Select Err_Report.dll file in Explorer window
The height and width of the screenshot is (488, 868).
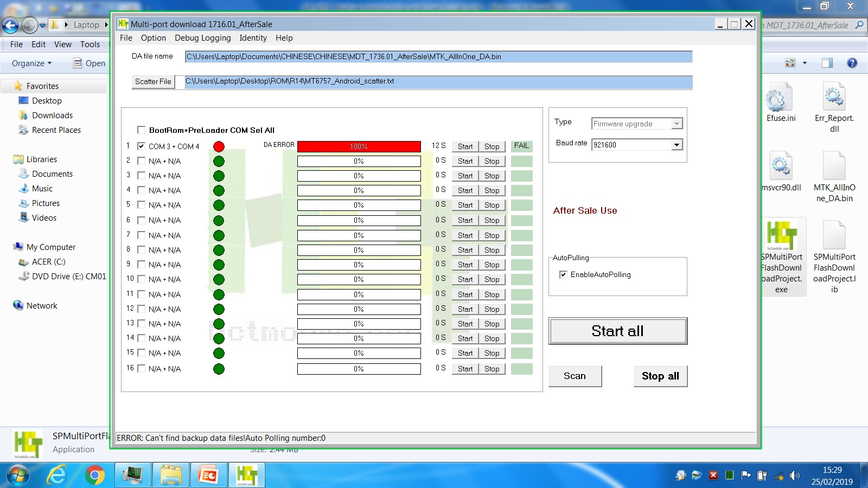tap(834, 107)
